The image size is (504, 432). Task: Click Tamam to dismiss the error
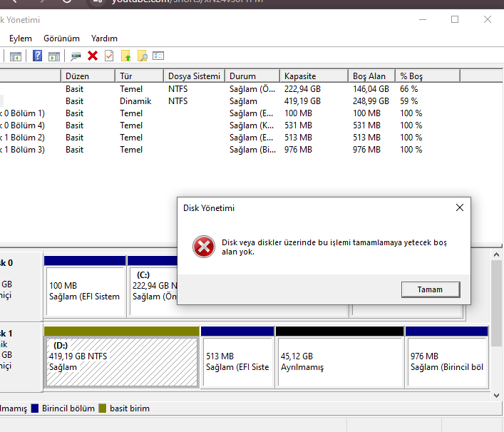tap(431, 289)
